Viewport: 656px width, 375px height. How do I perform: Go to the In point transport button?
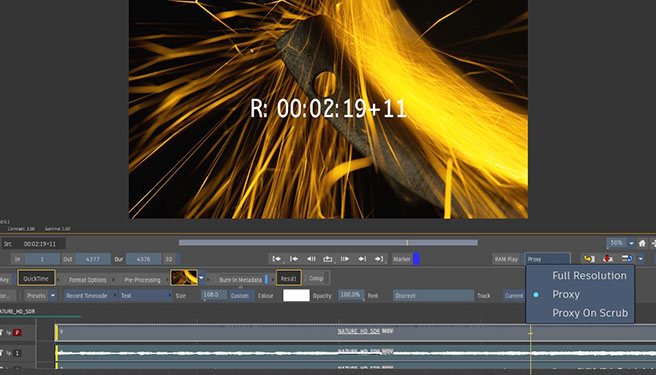tap(277, 259)
